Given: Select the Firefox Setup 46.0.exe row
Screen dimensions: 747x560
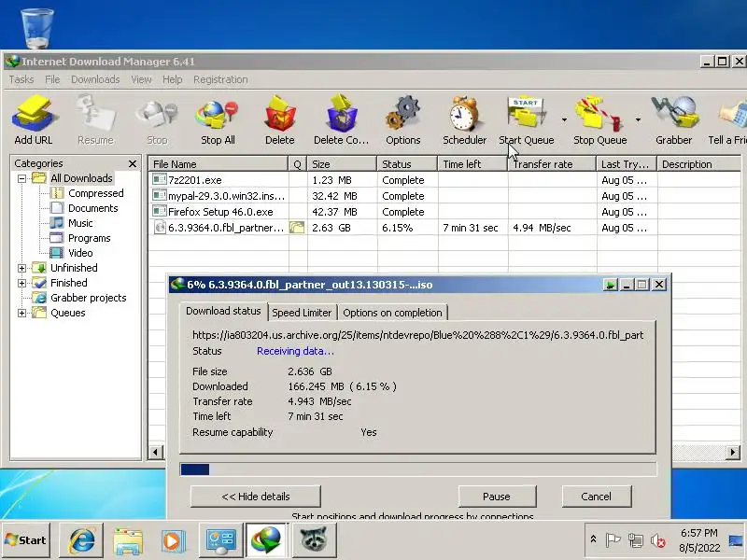Looking at the screenshot, I should (444, 212).
